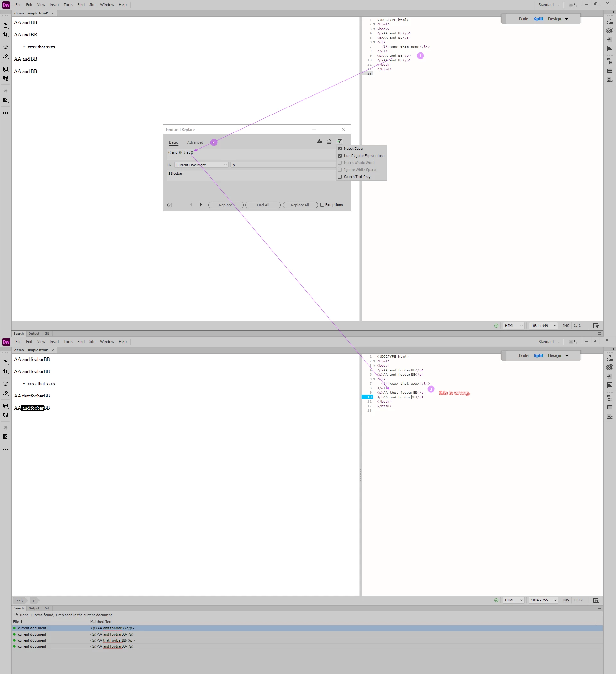Toggle the find filters funnel icon
The height and width of the screenshot is (674, 616).
coord(339,141)
